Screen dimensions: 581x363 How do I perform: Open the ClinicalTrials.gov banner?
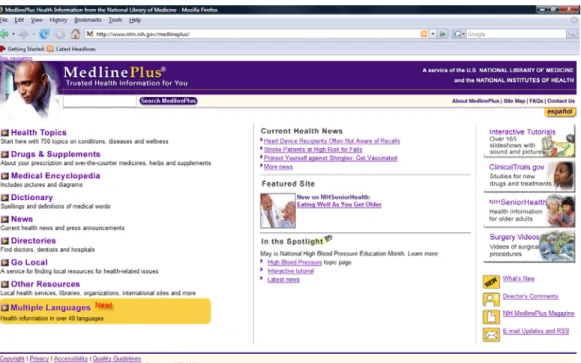click(529, 176)
